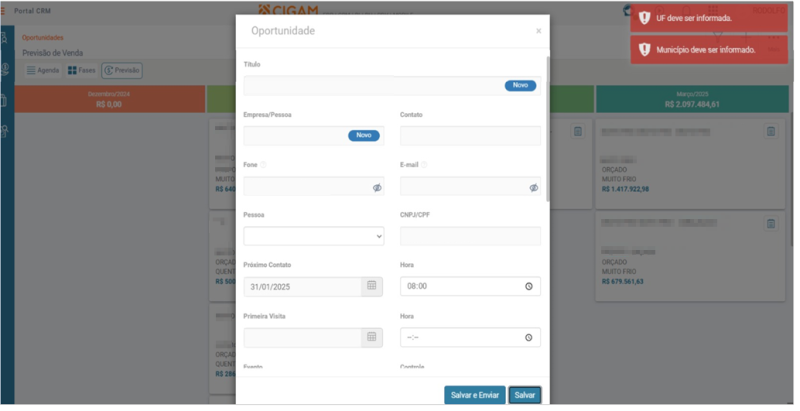This screenshot has width=800, height=411.
Task: Switch to Agenda view tab
Action: [x=43, y=70]
